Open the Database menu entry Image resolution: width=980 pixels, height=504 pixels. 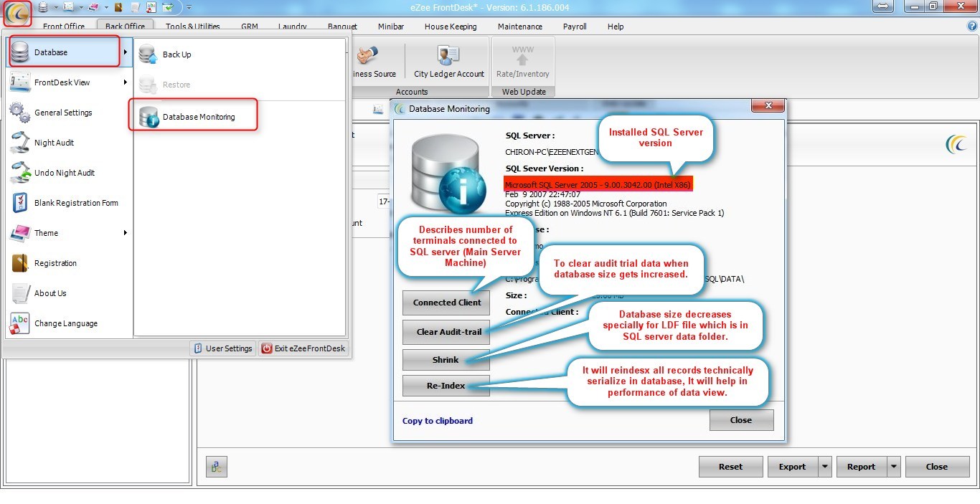click(70, 52)
